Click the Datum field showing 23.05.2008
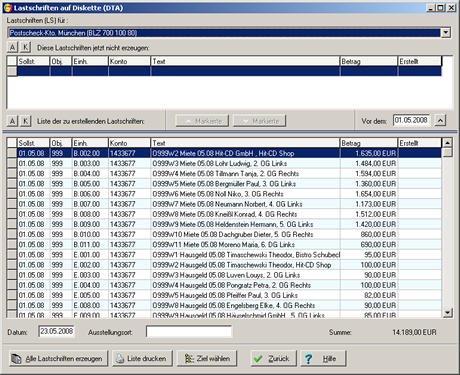The image size is (460, 375). click(x=56, y=331)
